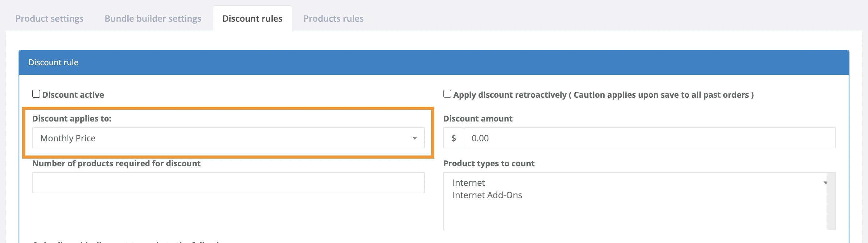Switch to Bundle builder settings tab
868x243 pixels.
153,19
